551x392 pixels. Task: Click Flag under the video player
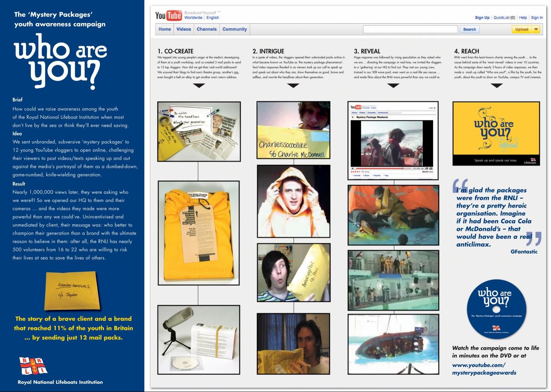click(x=386, y=176)
